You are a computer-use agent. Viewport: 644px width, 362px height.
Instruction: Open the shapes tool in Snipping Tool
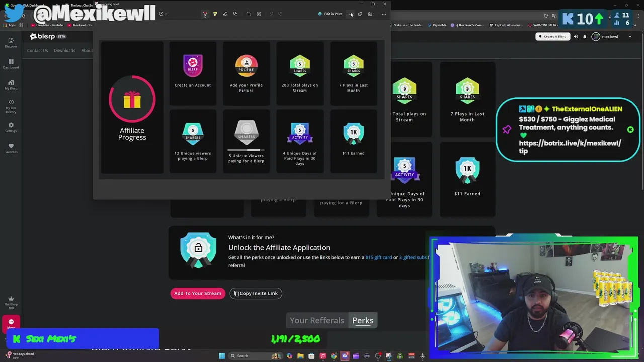(x=235, y=14)
